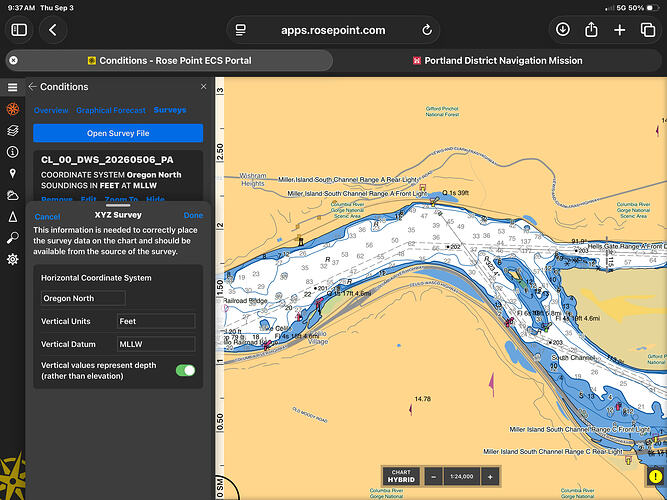Cancel the XYZ Survey dialog
Screen dimensions: 667x500
click(x=47, y=216)
